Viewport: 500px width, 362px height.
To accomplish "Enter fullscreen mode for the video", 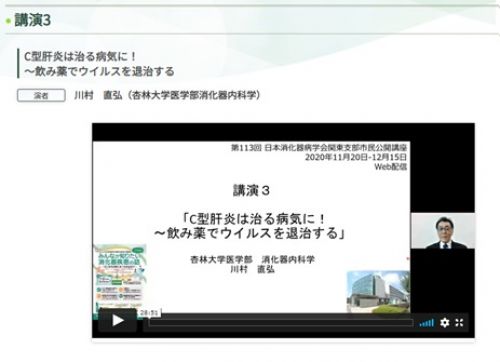I will point(459,323).
